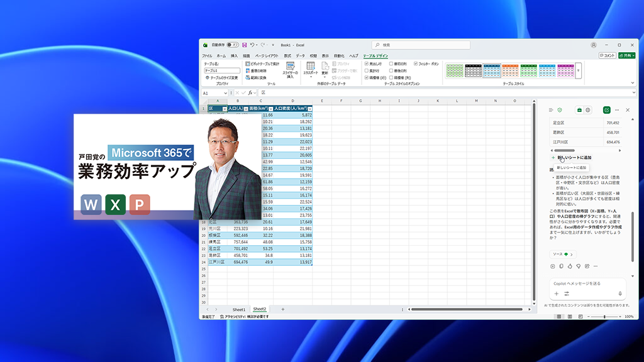Enable the 集計行 checkbox
Image resolution: width=644 pixels, height=362 pixels.
click(x=367, y=70)
